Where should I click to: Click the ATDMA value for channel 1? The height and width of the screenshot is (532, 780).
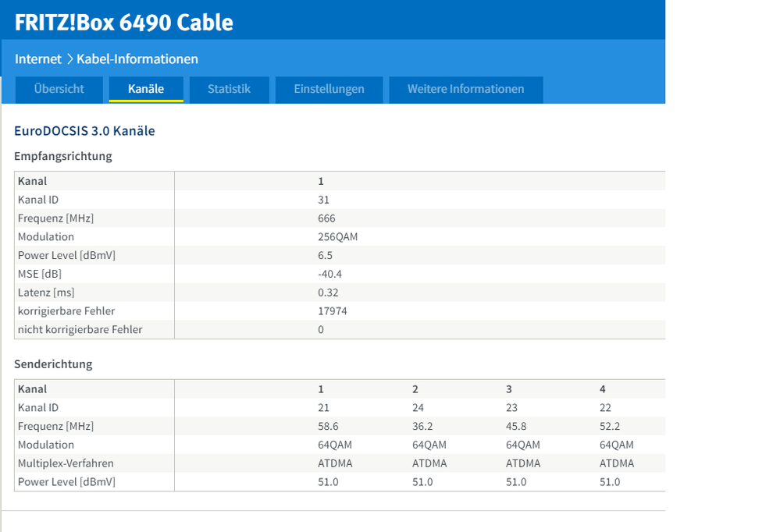pyautogui.click(x=335, y=463)
